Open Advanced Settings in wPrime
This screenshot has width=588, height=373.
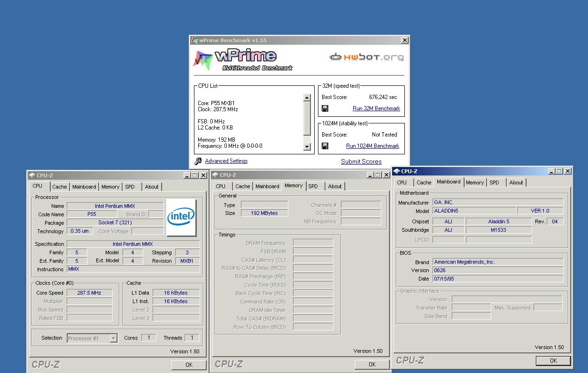coord(226,161)
